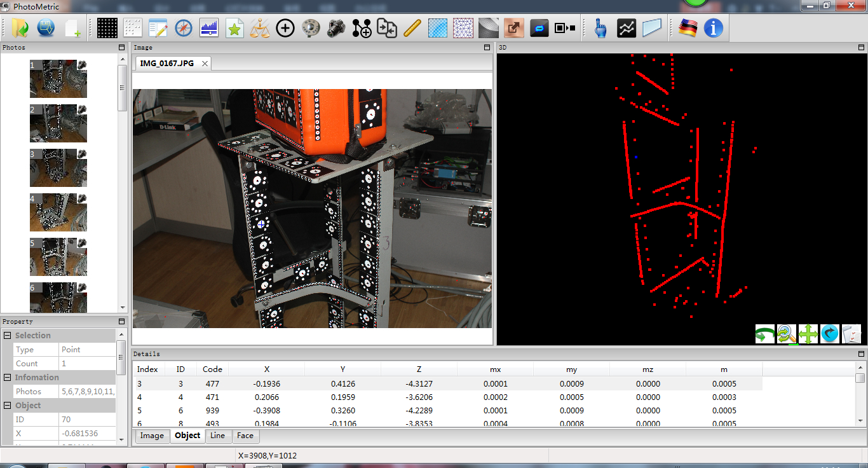
Task: Switch to the Face tab
Action: (245, 436)
